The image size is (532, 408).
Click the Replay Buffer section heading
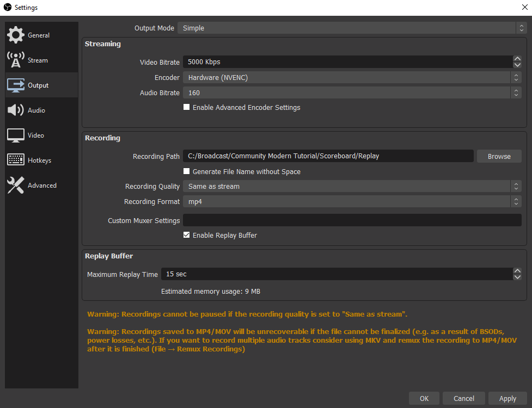(109, 256)
